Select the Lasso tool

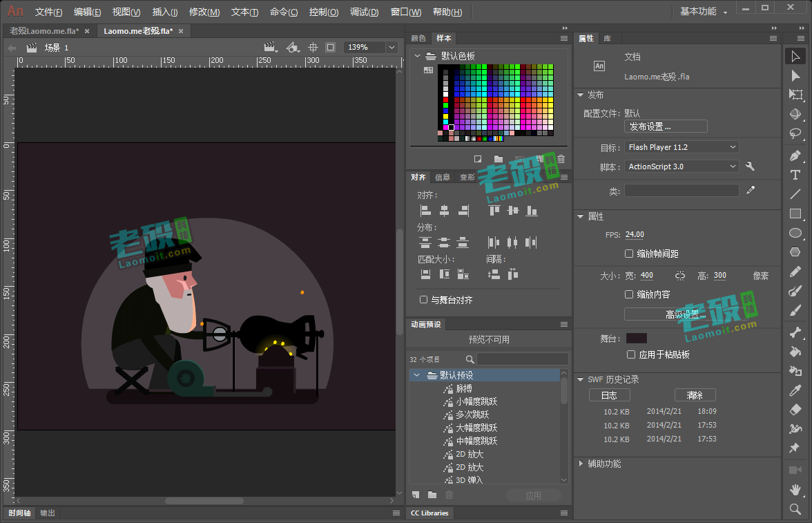(795, 134)
